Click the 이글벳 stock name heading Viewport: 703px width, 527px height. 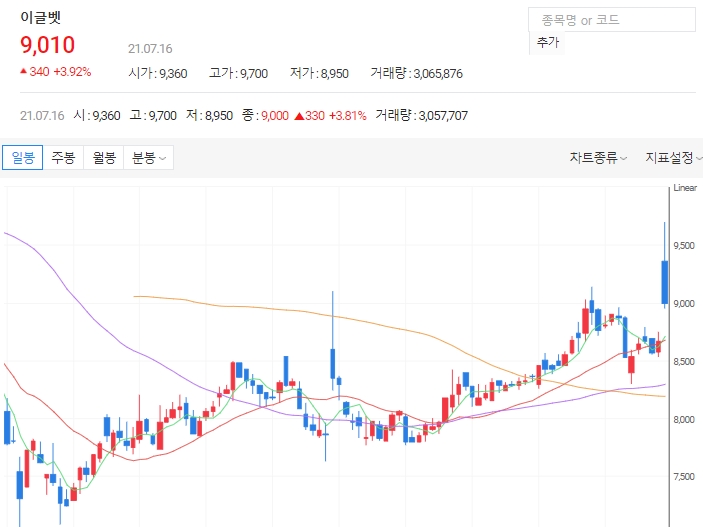(x=40, y=17)
